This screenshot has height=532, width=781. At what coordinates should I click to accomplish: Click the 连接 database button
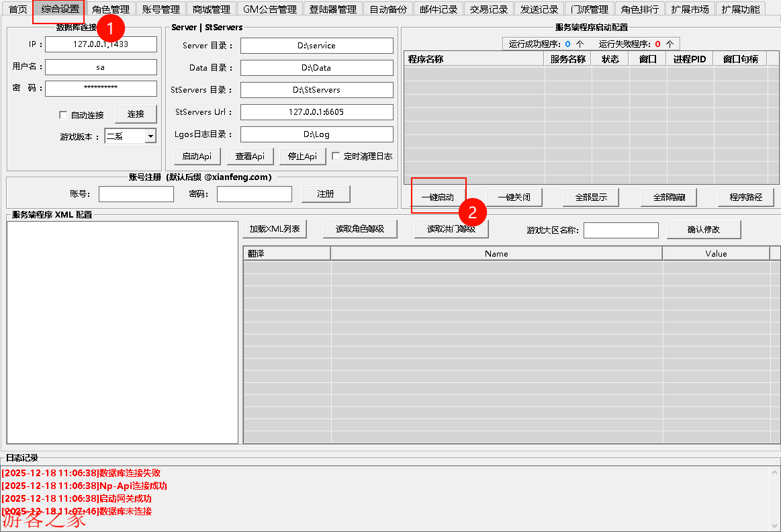(x=136, y=114)
